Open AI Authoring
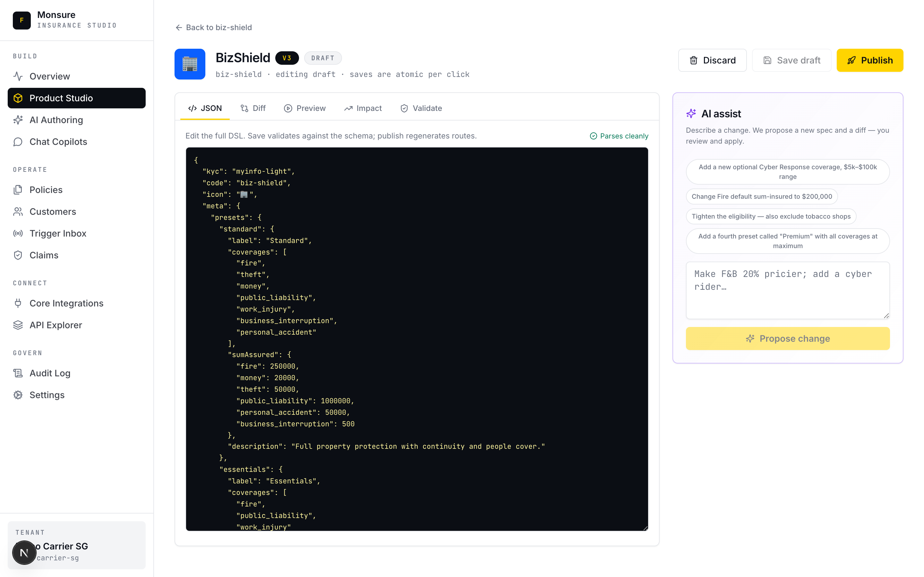The height and width of the screenshot is (577, 924). (x=56, y=120)
